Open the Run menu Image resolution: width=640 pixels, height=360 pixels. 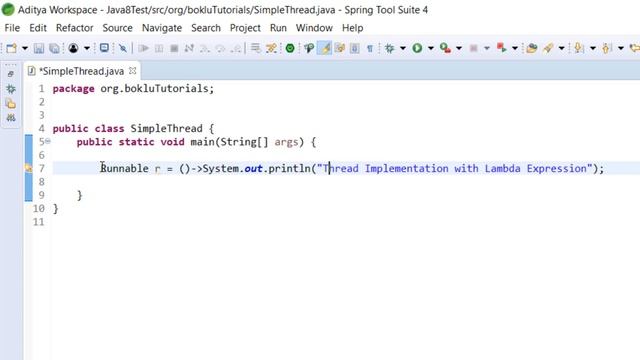point(278,28)
